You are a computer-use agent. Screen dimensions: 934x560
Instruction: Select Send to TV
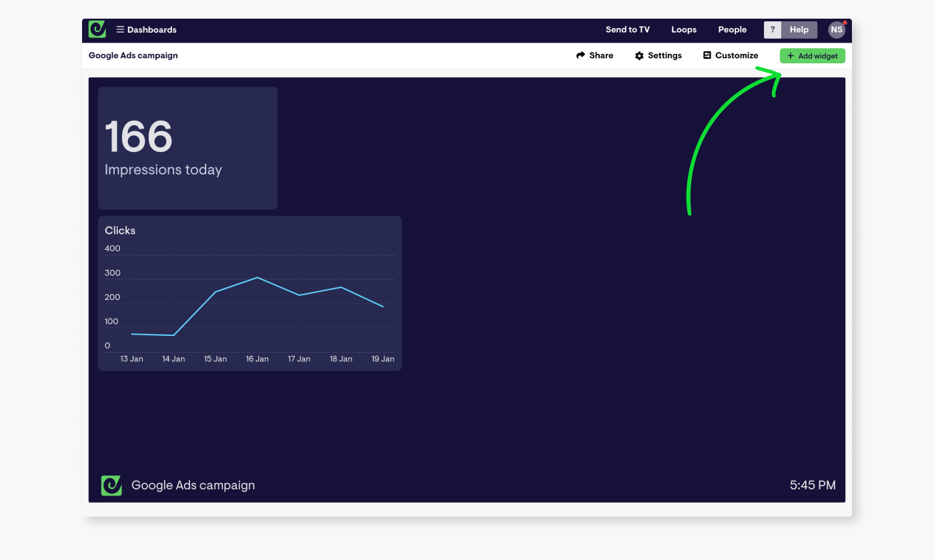627,29
